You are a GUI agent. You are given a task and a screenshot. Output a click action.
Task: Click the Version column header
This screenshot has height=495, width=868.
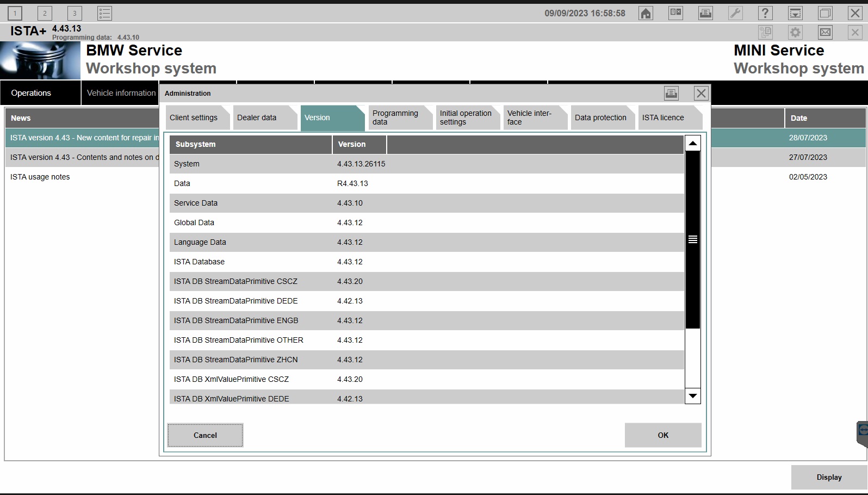[x=359, y=144]
